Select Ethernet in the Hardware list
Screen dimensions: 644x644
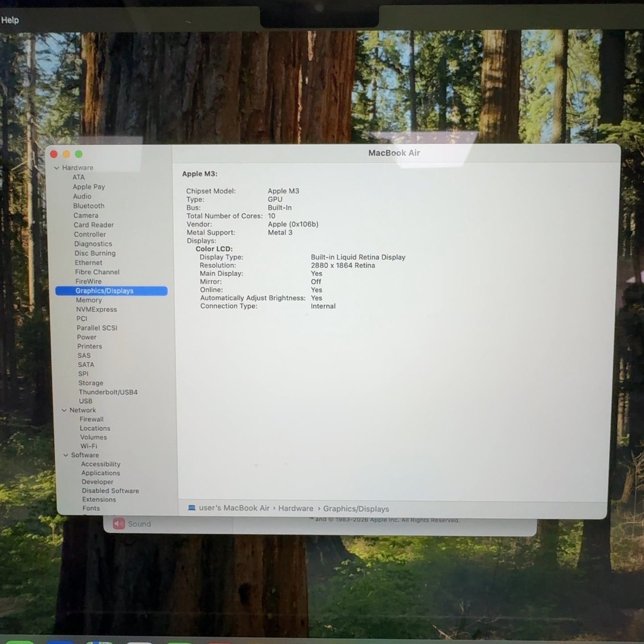pos(88,263)
